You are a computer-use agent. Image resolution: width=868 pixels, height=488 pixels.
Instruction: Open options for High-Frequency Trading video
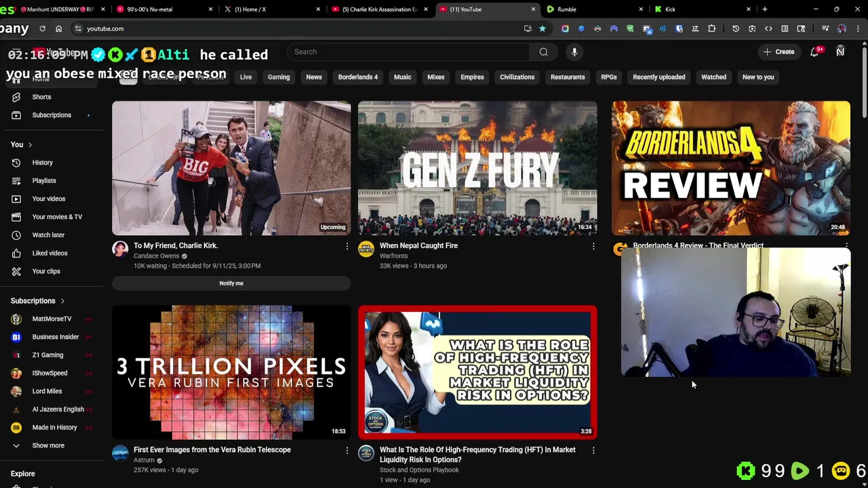coord(593,450)
